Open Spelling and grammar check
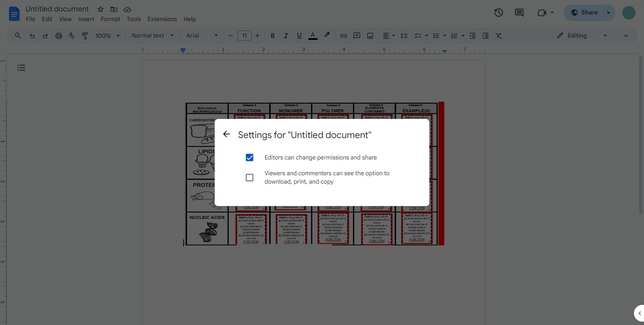This screenshot has width=644, height=325. point(71,36)
